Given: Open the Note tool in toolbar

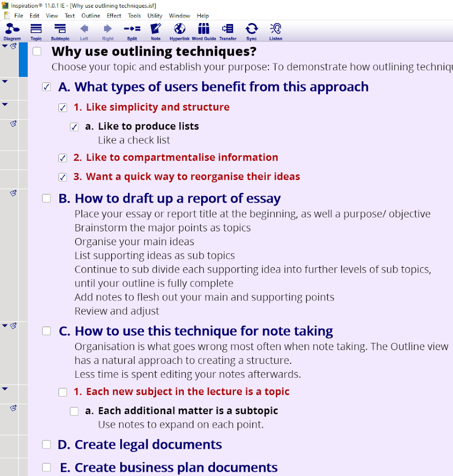Looking at the screenshot, I should [156, 31].
